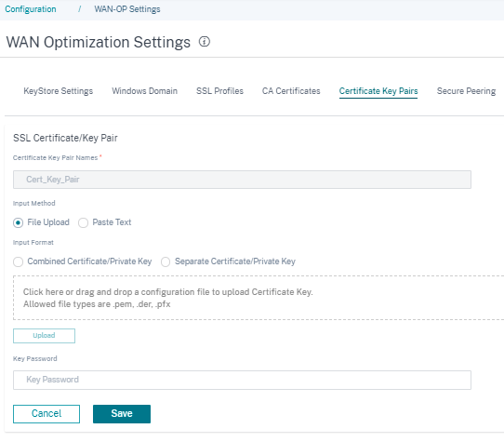Select Separate Certificate/Private Key format
The height and width of the screenshot is (442, 504).
(166, 261)
